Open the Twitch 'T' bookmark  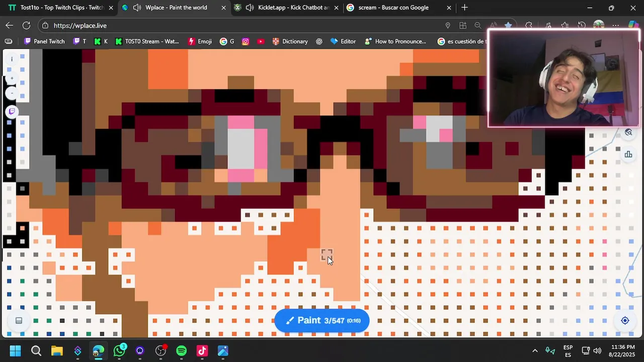(79, 41)
